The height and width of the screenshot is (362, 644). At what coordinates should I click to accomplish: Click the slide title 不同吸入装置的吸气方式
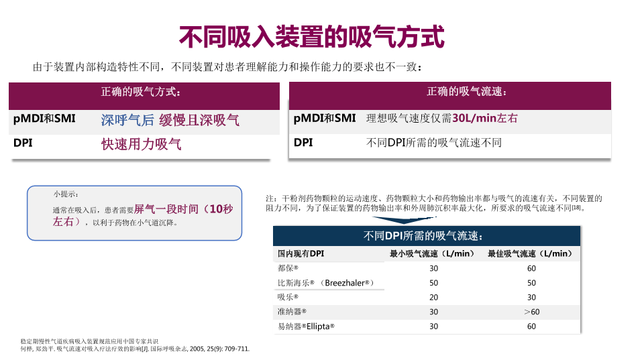tap(312, 37)
